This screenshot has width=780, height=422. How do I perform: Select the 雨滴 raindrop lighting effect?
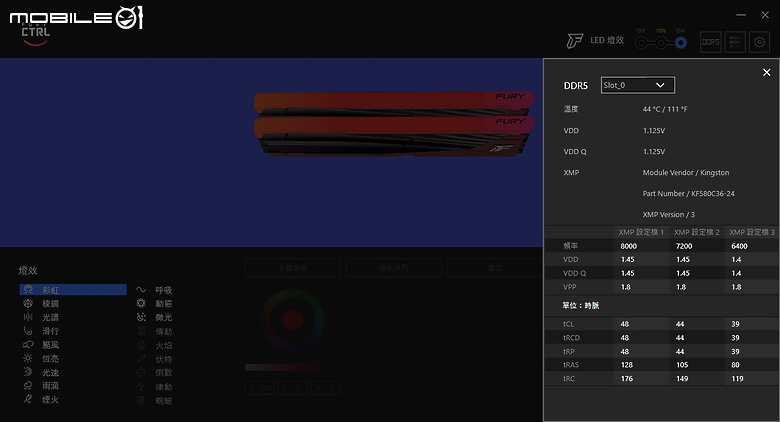[41, 386]
